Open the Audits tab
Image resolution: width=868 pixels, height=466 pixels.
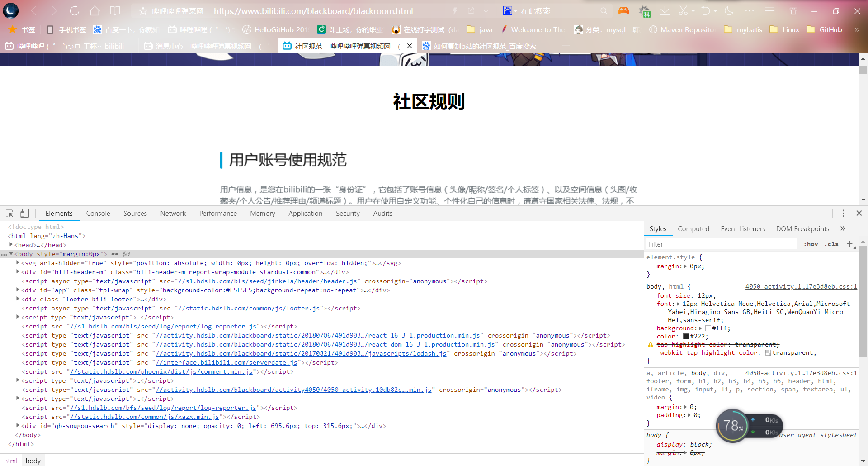click(x=383, y=214)
